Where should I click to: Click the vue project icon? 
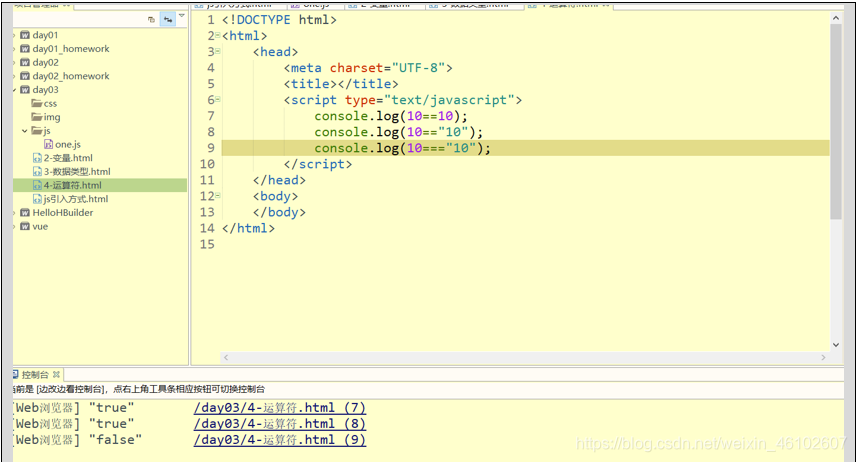tap(25, 226)
